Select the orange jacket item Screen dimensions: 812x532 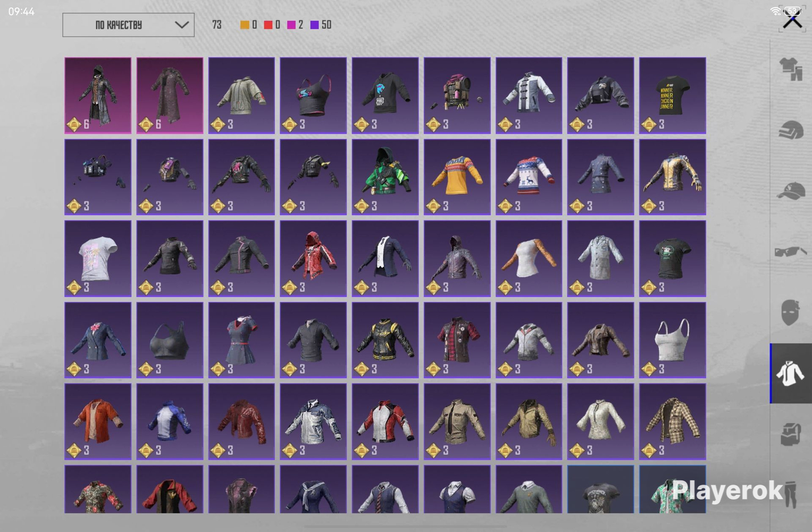tap(98, 422)
